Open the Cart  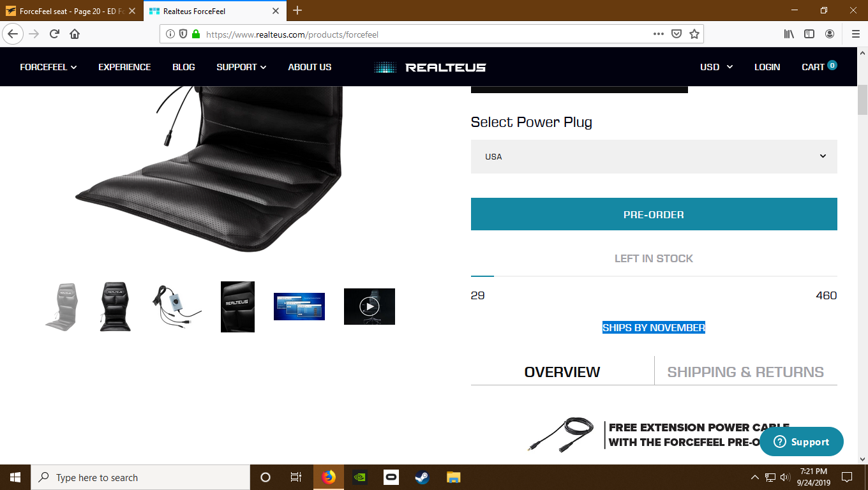[x=819, y=66]
